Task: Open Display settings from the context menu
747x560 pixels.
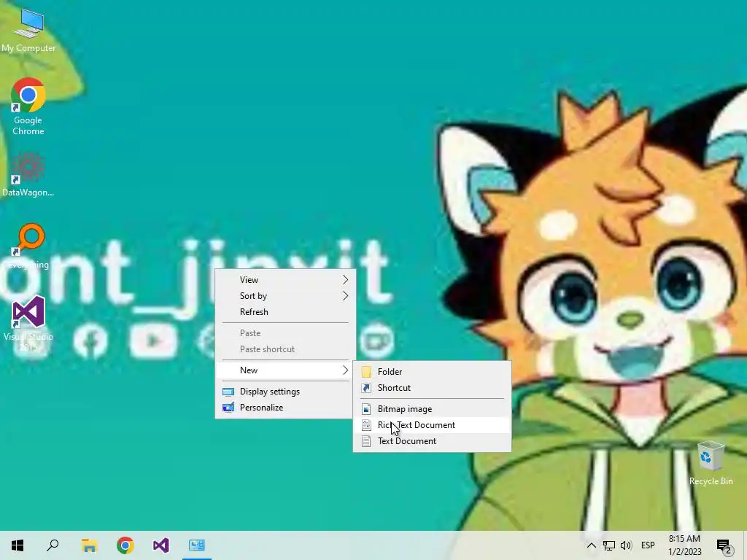Action: (285, 392)
